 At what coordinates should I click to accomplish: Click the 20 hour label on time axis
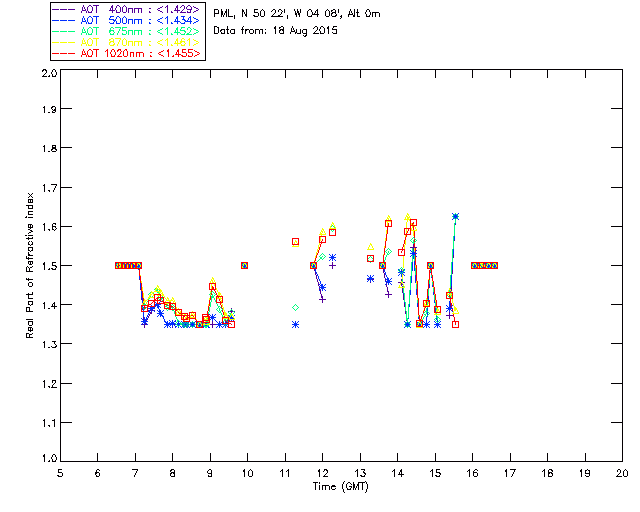[622, 473]
